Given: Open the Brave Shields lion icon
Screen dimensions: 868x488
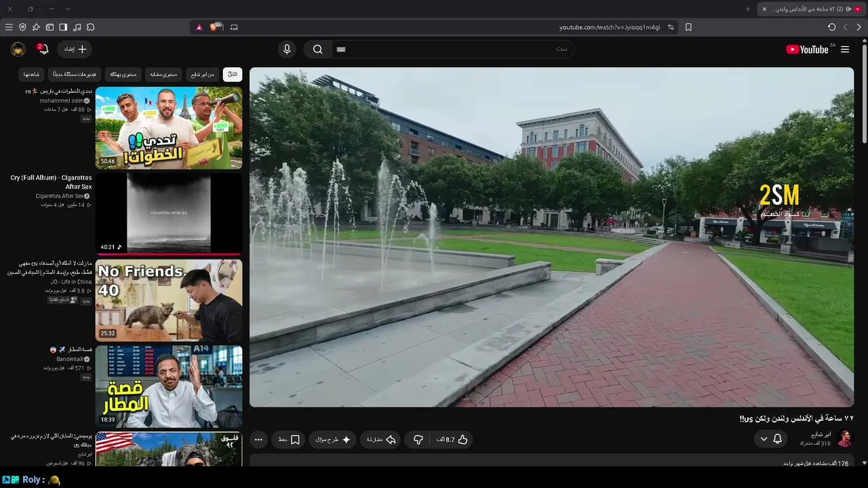Looking at the screenshot, I should 215,27.
